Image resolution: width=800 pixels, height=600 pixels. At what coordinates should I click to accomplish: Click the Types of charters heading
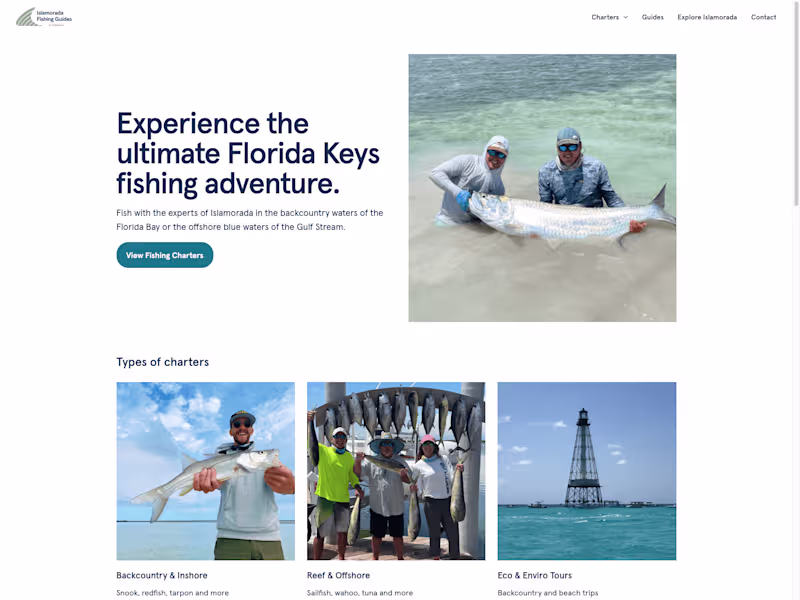[x=163, y=362]
